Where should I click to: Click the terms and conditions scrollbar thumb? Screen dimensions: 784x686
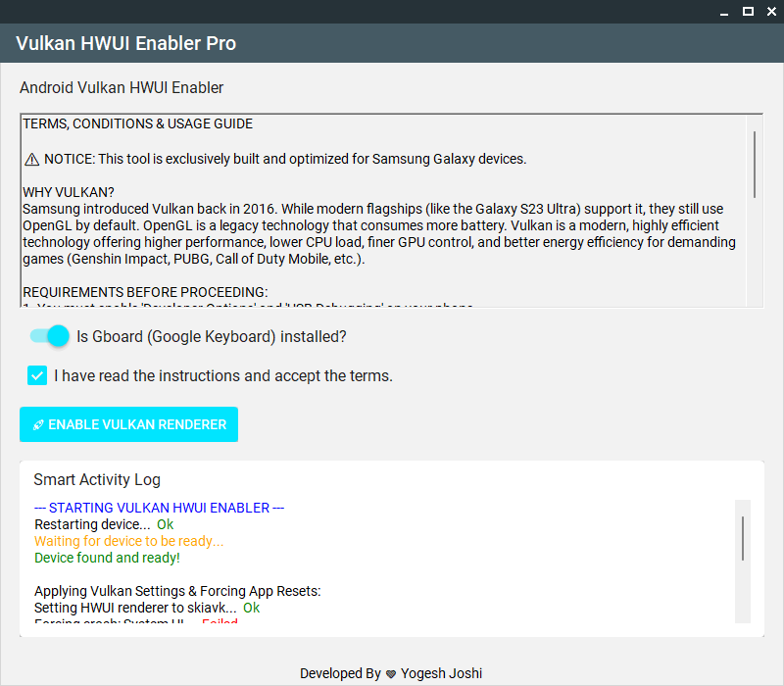click(754, 164)
